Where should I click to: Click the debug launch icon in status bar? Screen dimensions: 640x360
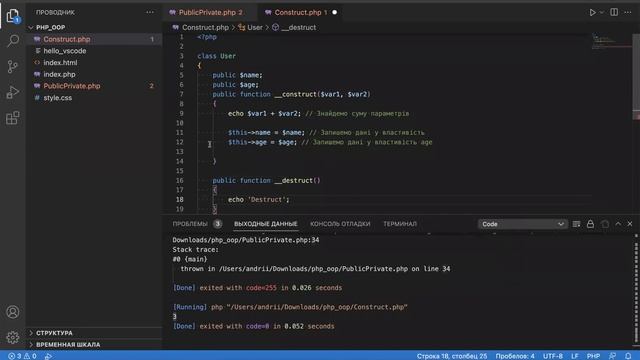(48, 356)
